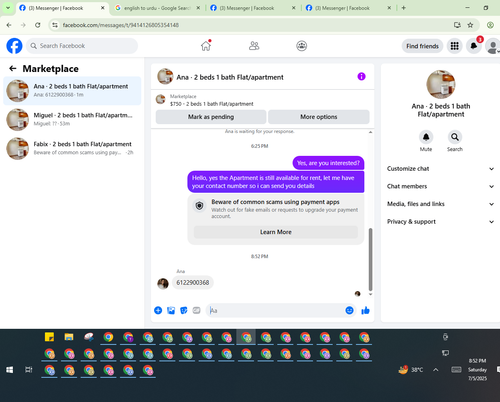Viewport: 500px width, 402px height.
Task: Expand Media, files and links section
Action: click(440, 204)
